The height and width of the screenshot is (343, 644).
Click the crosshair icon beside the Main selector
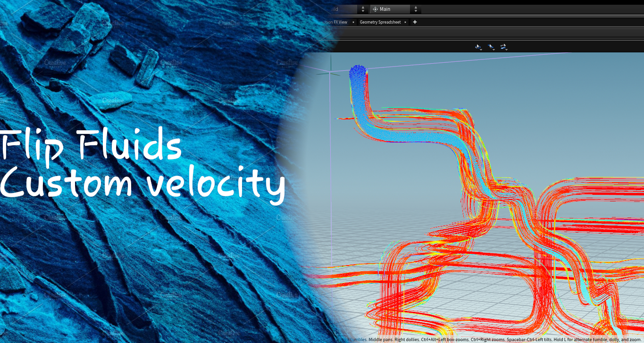(376, 9)
